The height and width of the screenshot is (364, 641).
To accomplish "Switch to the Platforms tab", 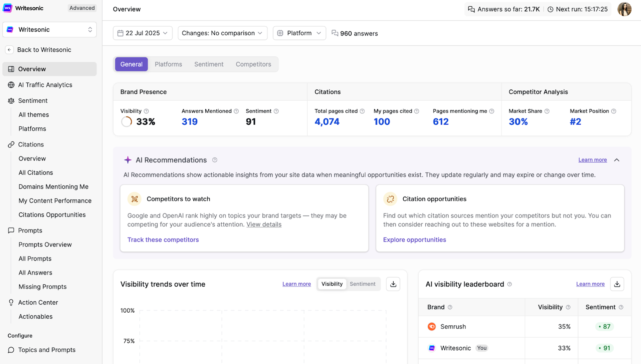I will coord(168,64).
